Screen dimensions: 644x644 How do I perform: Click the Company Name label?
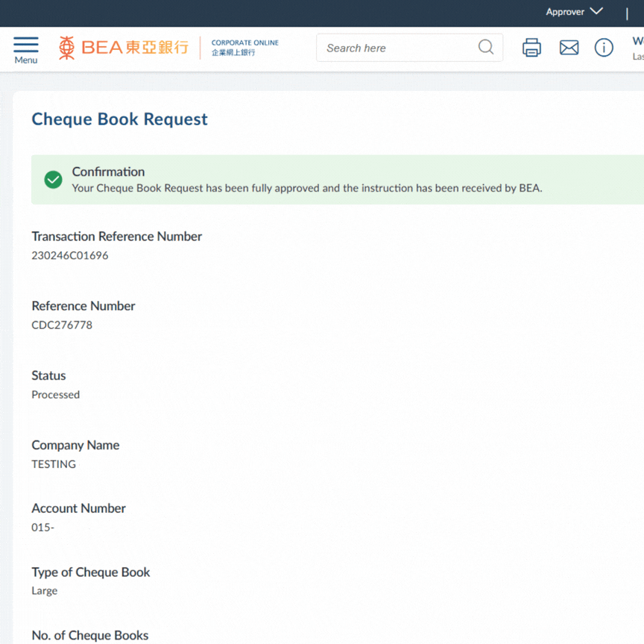pos(75,445)
